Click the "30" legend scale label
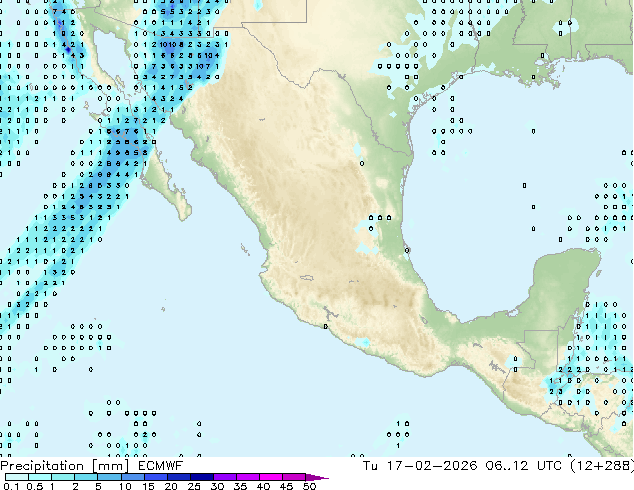 tap(217, 486)
